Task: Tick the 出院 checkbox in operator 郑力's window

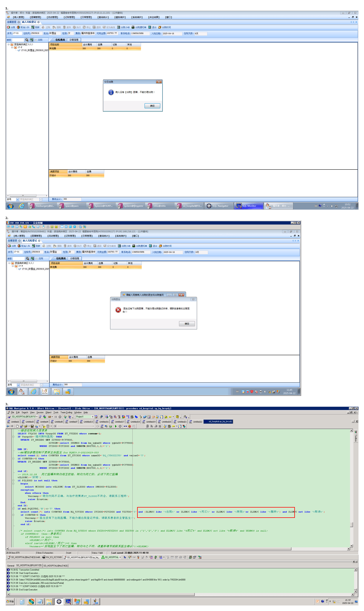Action: pos(36,40)
